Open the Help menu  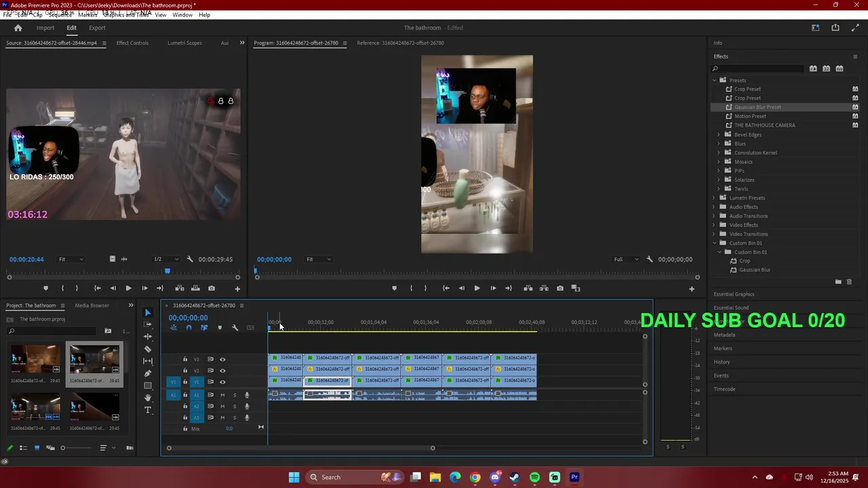pos(204,14)
